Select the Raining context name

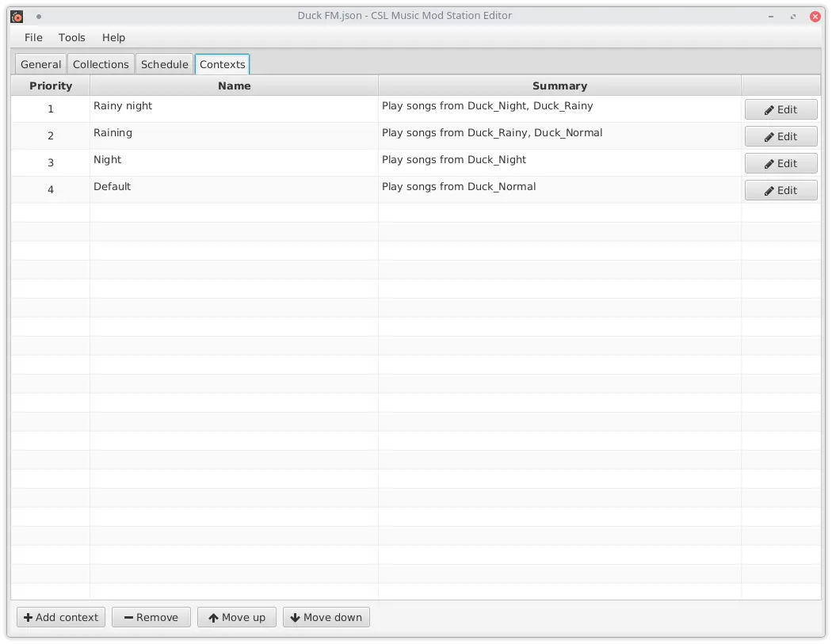[x=113, y=132]
